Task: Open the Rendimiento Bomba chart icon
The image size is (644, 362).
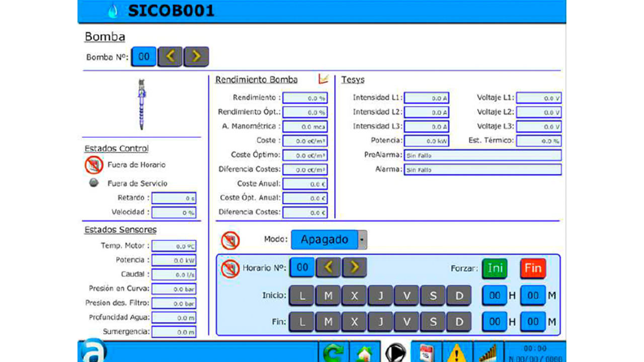Action: pyautogui.click(x=324, y=79)
